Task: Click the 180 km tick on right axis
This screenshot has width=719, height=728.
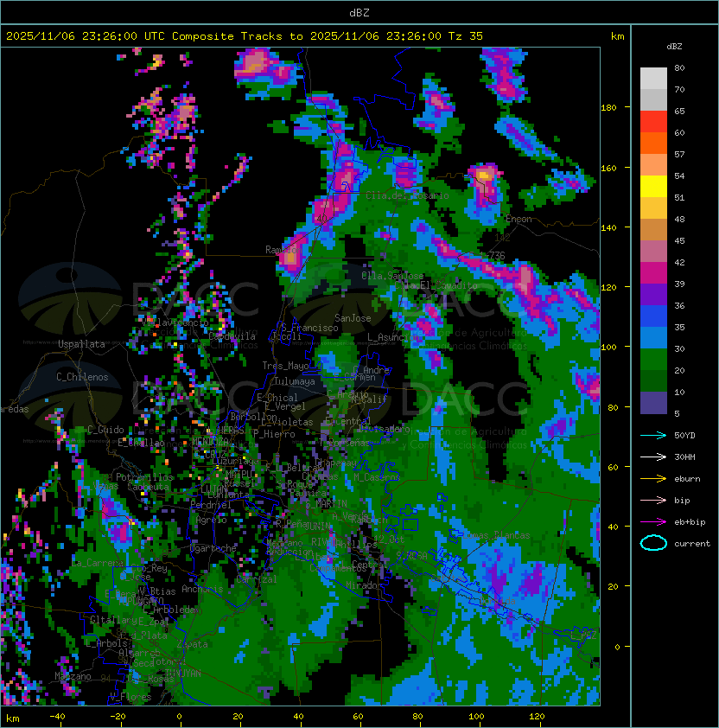Action: (x=608, y=108)
